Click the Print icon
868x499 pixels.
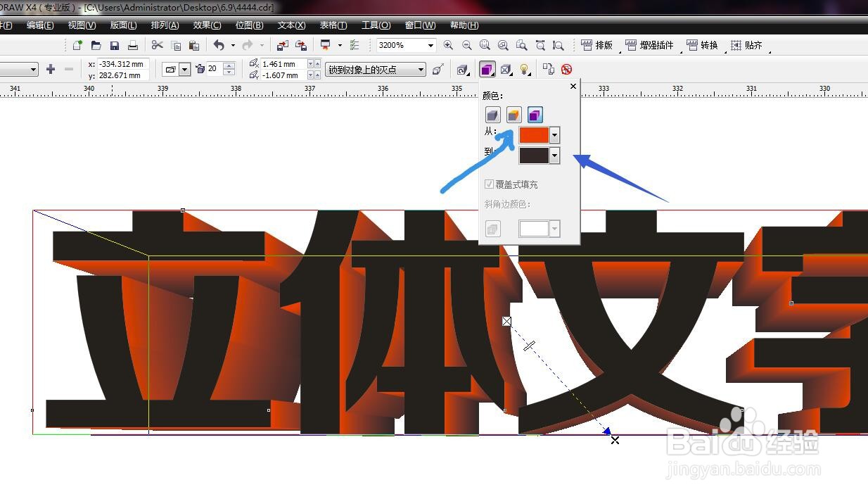click(x=132, y=45)
